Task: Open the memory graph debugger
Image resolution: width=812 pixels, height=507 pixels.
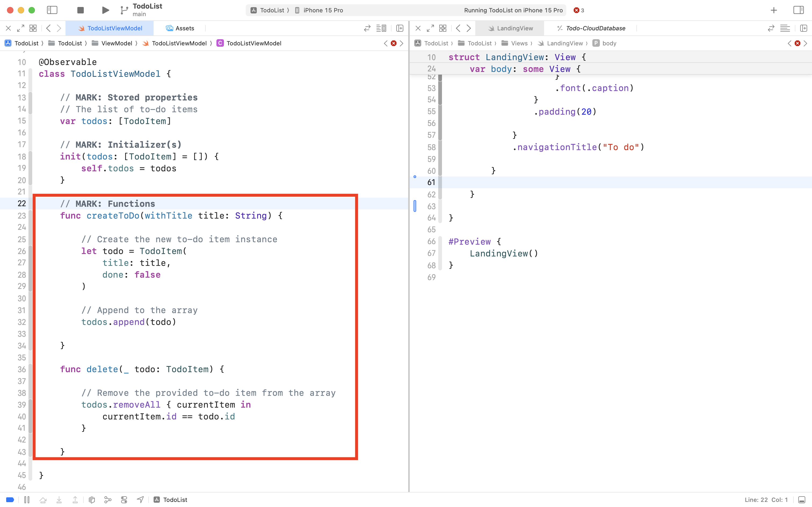Action: click(x=108, y=499)
